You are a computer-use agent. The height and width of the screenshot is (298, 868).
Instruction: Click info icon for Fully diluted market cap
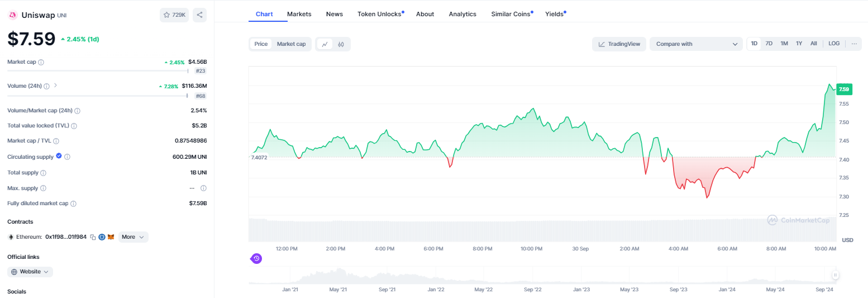point(74,204)
